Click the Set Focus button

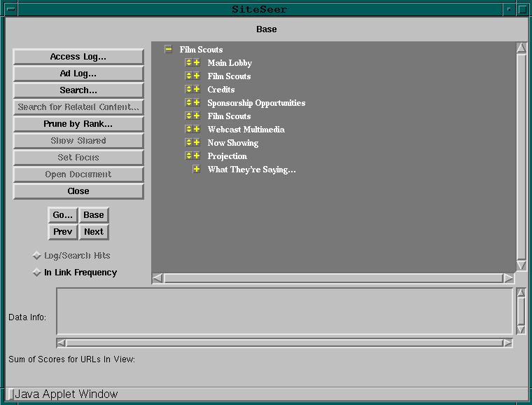[x=78, y=158]
